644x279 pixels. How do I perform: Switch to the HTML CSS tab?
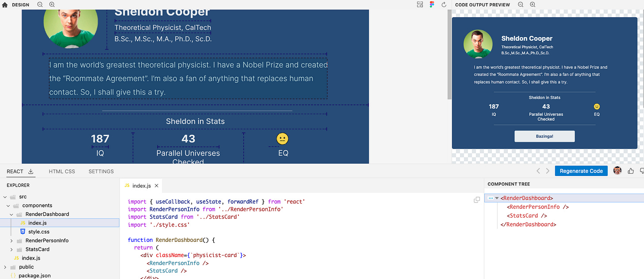62,171
